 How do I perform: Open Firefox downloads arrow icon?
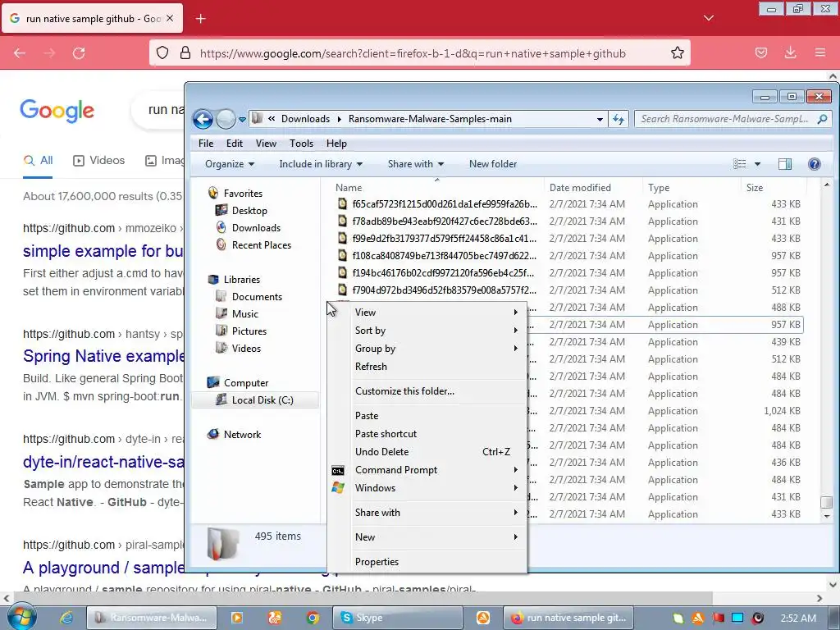click(x=790, y=52)
